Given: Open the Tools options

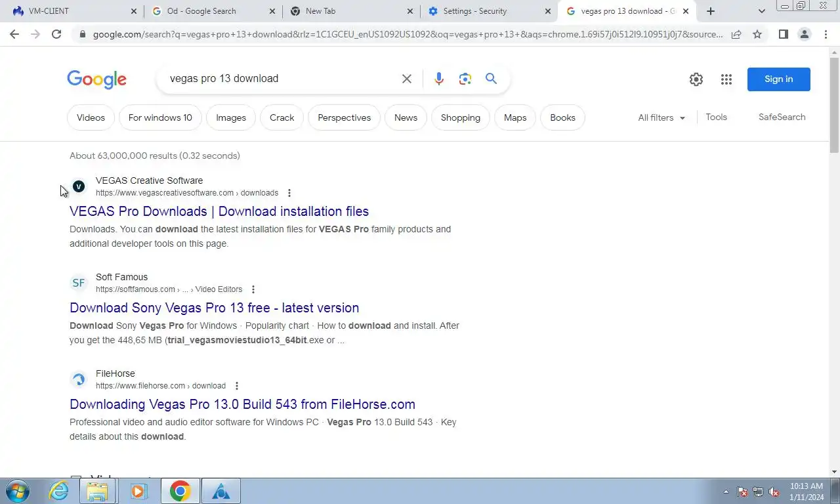Looking at the screenshot, I should point(716,117).
